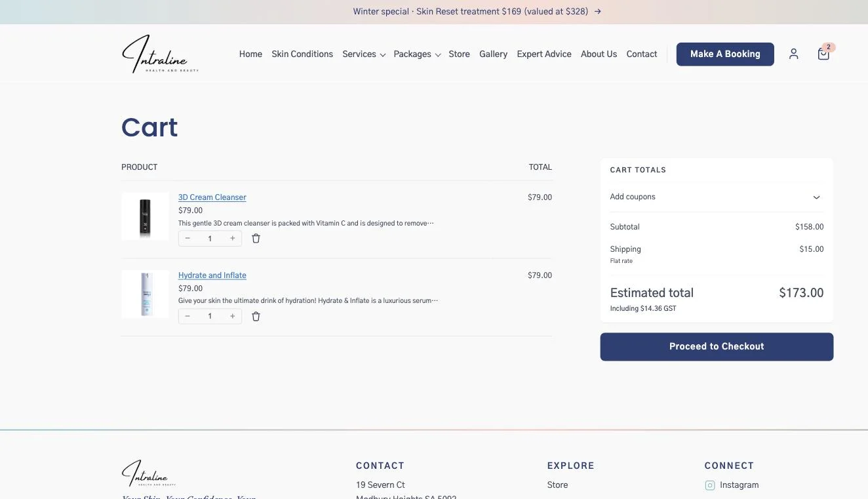Click the Estimated total $173.00 amount

click(x=801, y=293)
